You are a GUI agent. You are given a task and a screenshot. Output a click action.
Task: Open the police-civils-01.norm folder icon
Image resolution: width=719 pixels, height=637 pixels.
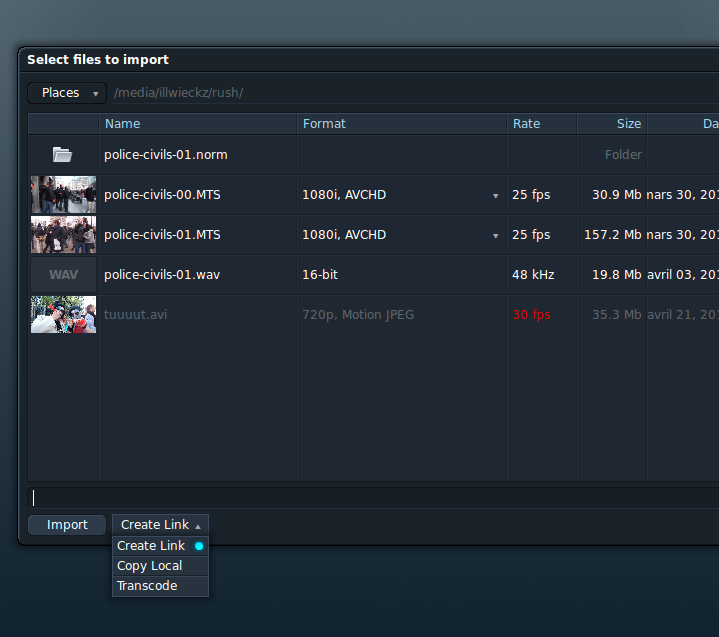[x=62, y=155]
